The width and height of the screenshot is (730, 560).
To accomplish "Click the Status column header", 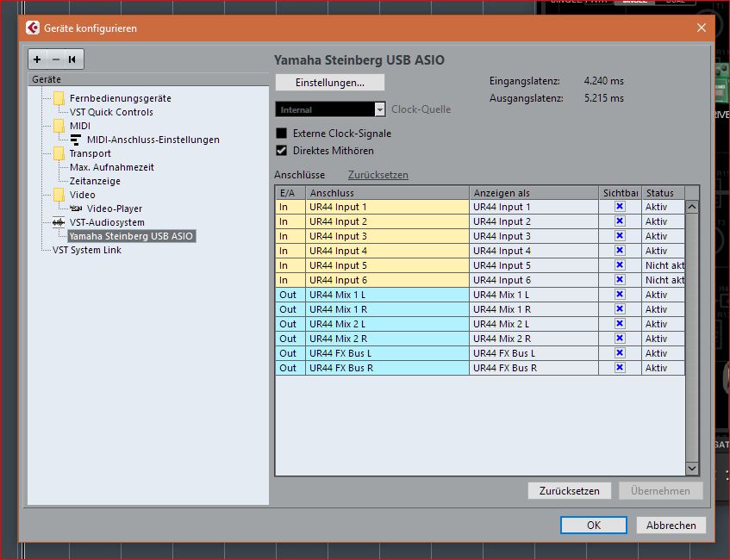I will click(x=664, y=193).
